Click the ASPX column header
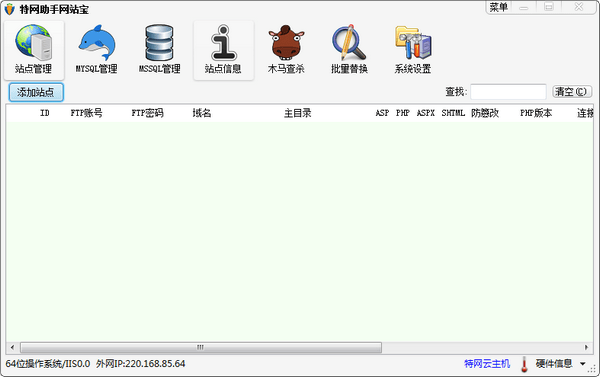The height and width of the screenshot is (377, 600). 426,113
